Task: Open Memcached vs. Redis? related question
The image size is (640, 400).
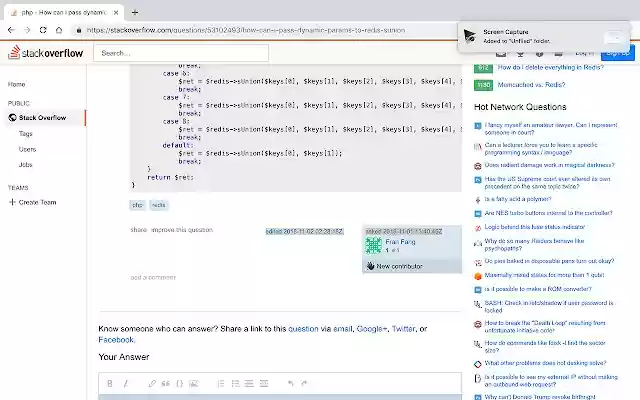Action: click(x=531, y=84)
